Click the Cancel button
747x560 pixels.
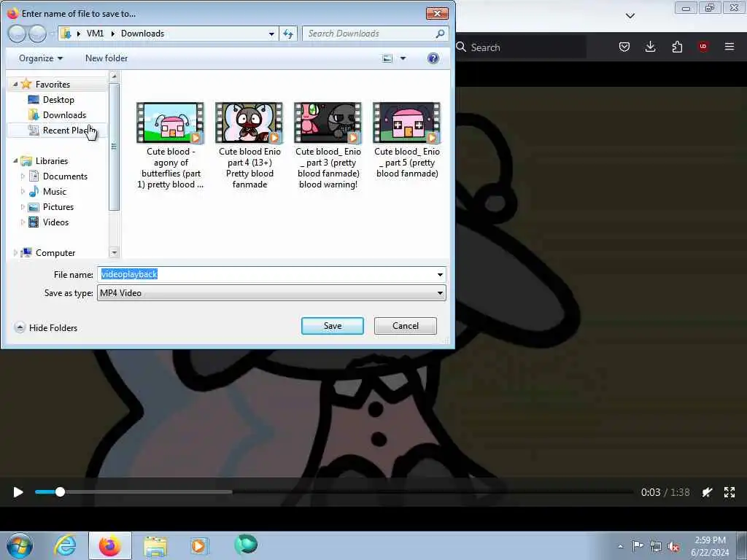pos(405,326)
